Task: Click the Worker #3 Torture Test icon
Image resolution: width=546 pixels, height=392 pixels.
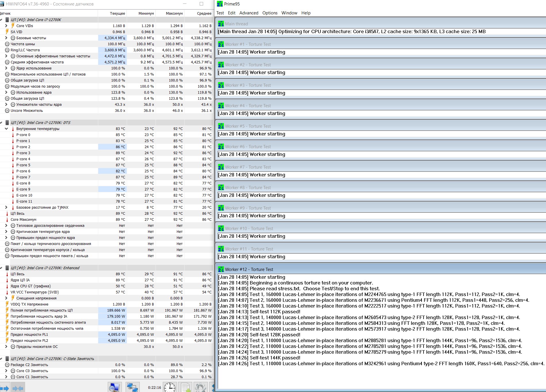Action: [221, 85]
